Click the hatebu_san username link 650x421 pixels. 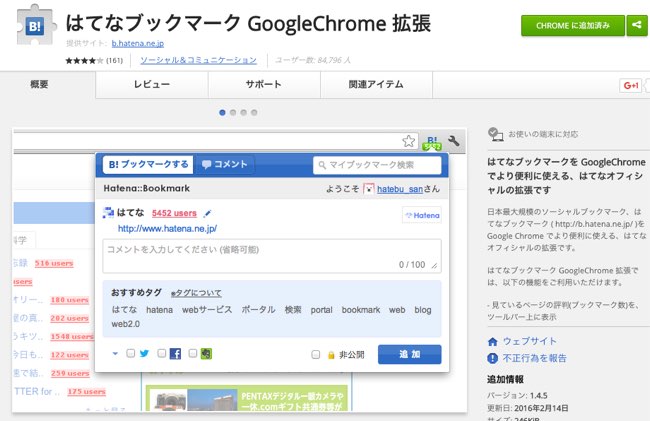click(400, 189)
